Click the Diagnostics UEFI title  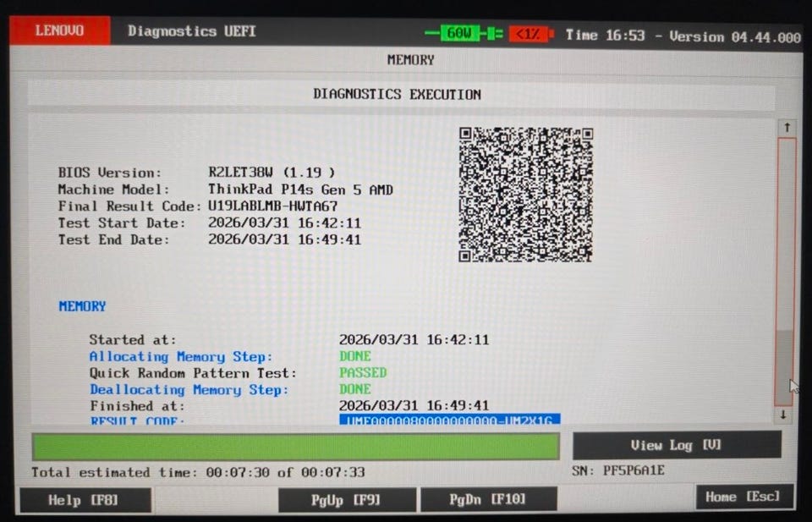tap(192, 31)
